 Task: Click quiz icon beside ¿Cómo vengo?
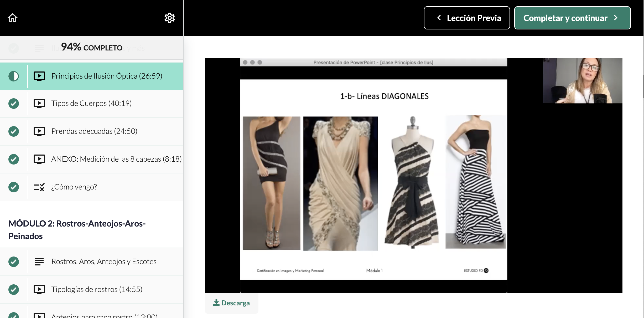pyautogui.click(x=39, y=187)
